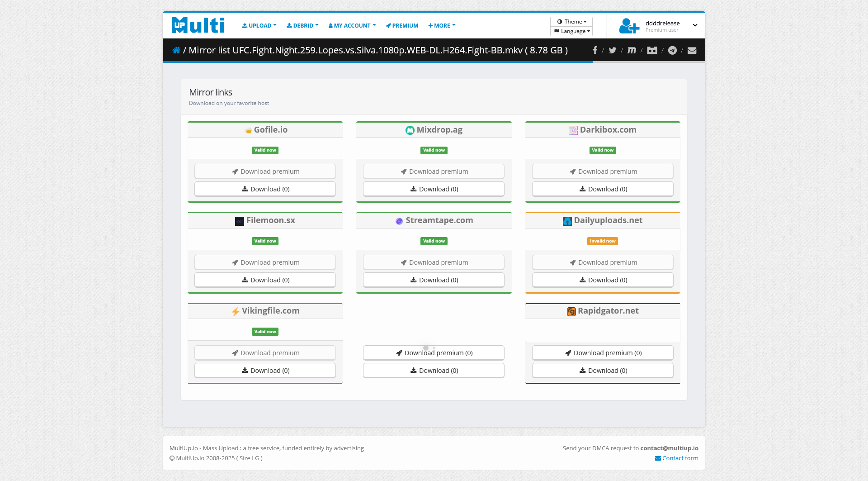This screenshot has width=868, height=481.
Task: Click the Mixdrop.ag 'Valid now' badge
Action: pos(434,150)
